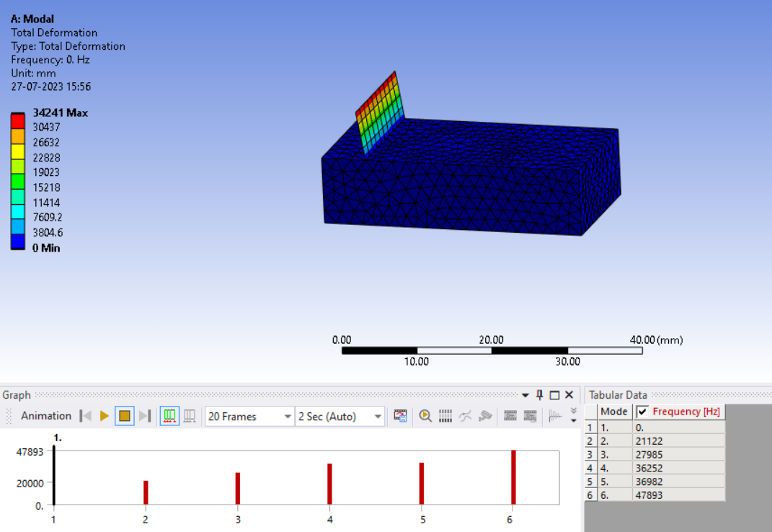
Task: Click the mode 5 bar in graph
Action: (x=422, y=483)
